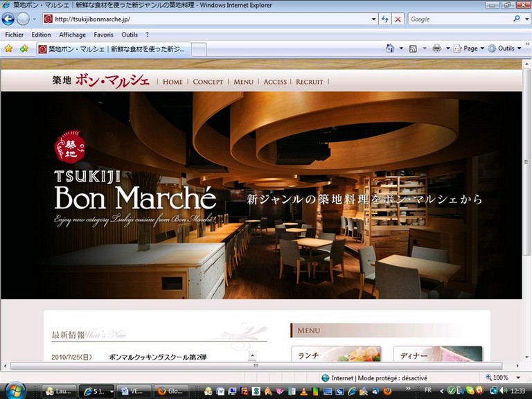532x399 pixels.
Task: Click the Stop loading red X
Action: [x=398, y=19]
